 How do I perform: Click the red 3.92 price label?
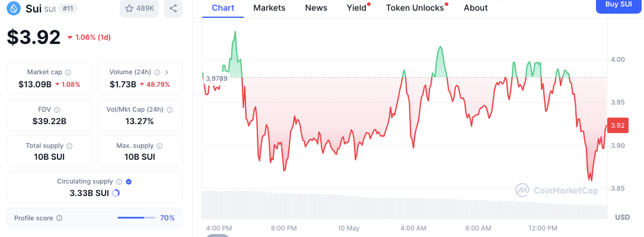[x=618, y=125]
